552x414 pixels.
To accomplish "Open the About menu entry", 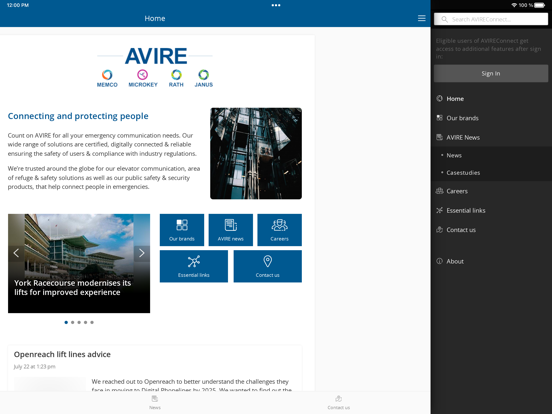I will pyautogui.click(x=491, y=261).
